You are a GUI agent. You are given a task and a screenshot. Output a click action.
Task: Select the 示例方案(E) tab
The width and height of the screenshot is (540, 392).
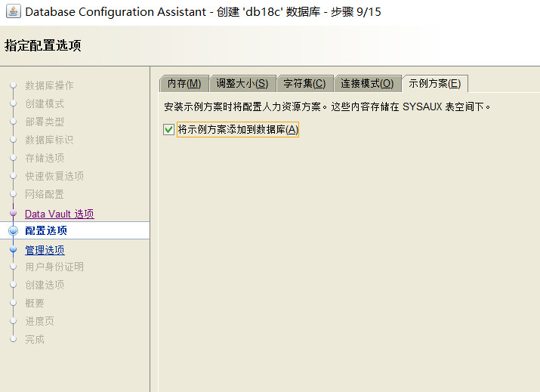click(434, 84)
